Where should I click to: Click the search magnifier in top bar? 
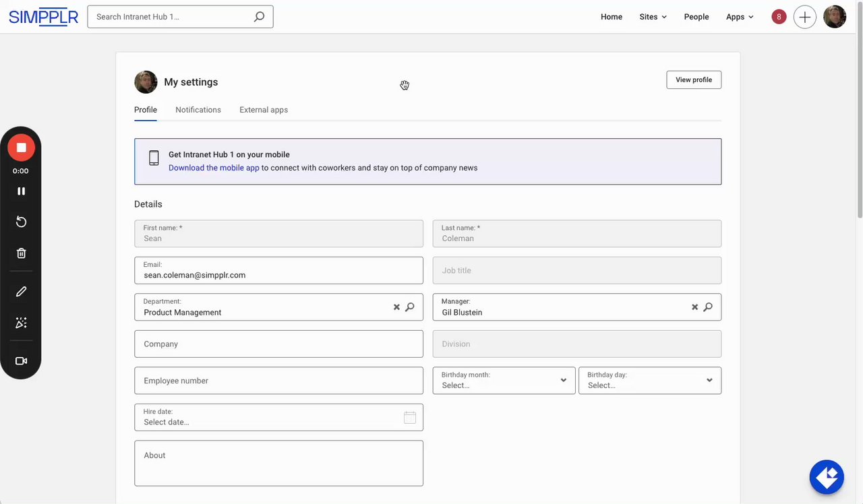click(x=259, y=17)
